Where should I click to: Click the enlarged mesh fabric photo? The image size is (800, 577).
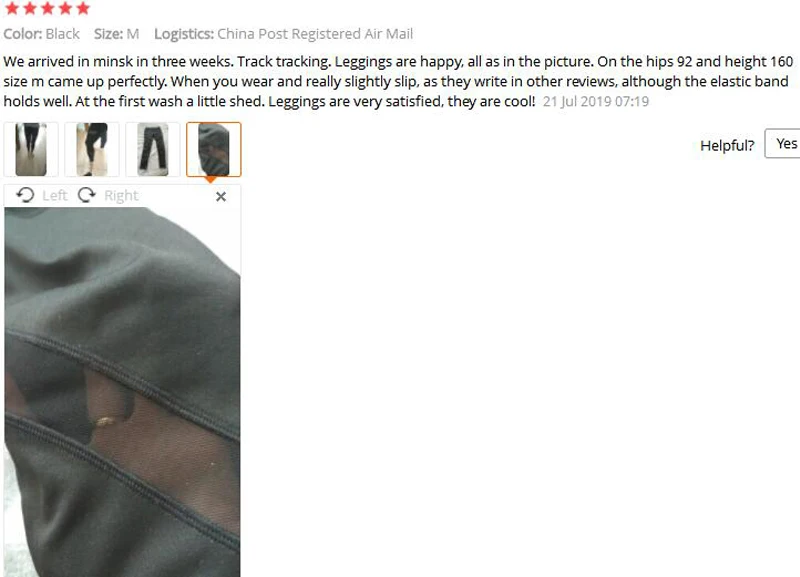pyautogui.click(x=122, y=392)
